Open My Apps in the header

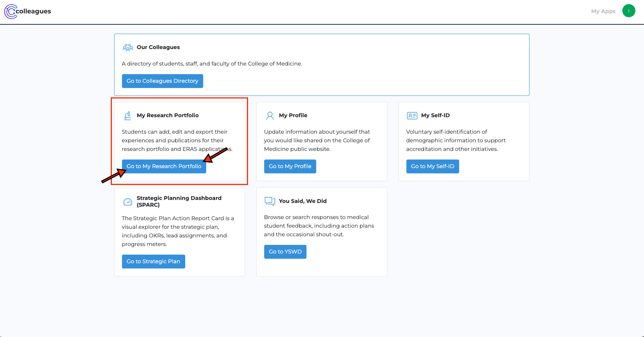pos(603,11)
